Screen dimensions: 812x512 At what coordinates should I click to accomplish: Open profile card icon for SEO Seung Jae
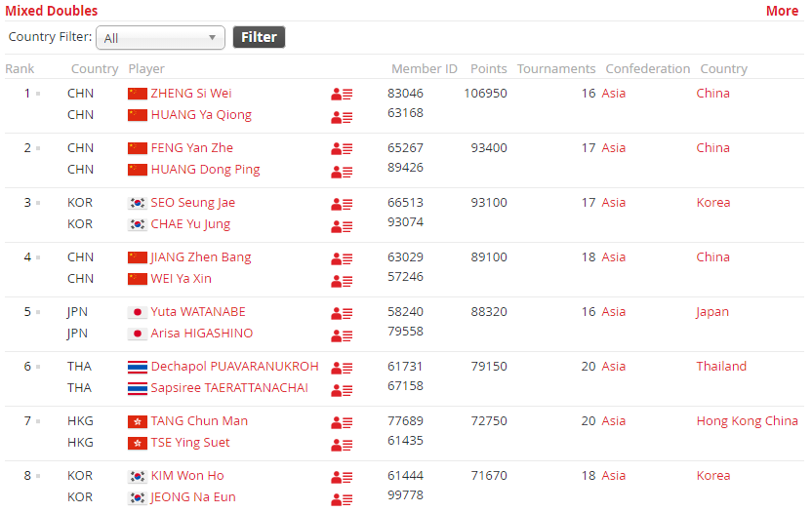(x=342, y=204)
